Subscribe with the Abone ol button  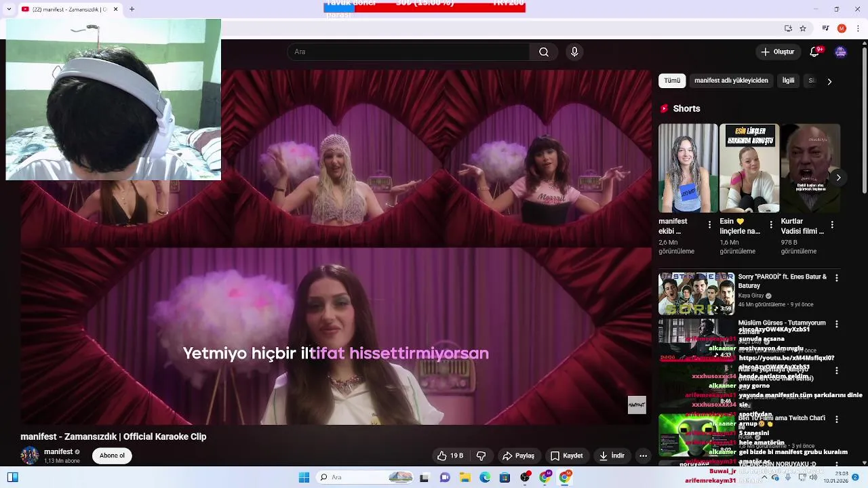(x=112, y=455)
